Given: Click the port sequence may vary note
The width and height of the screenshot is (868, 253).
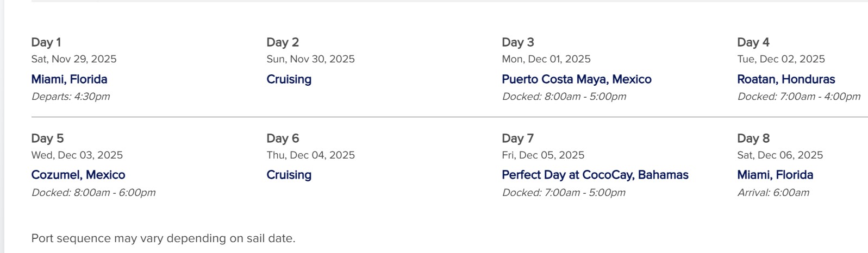Looking at the screenshot, I should pyautogui.click(x=163, y=238).
